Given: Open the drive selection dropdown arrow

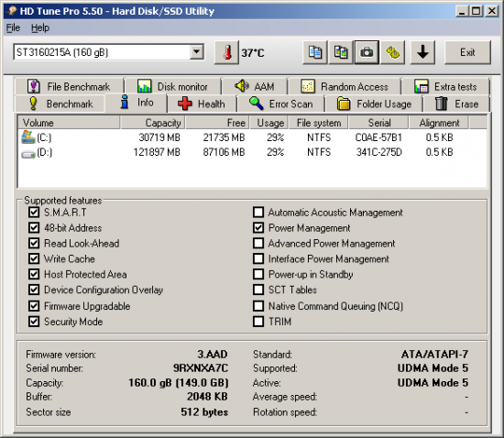Looking at the screenshot, I should pyautogui.click(x=196, y=52).
